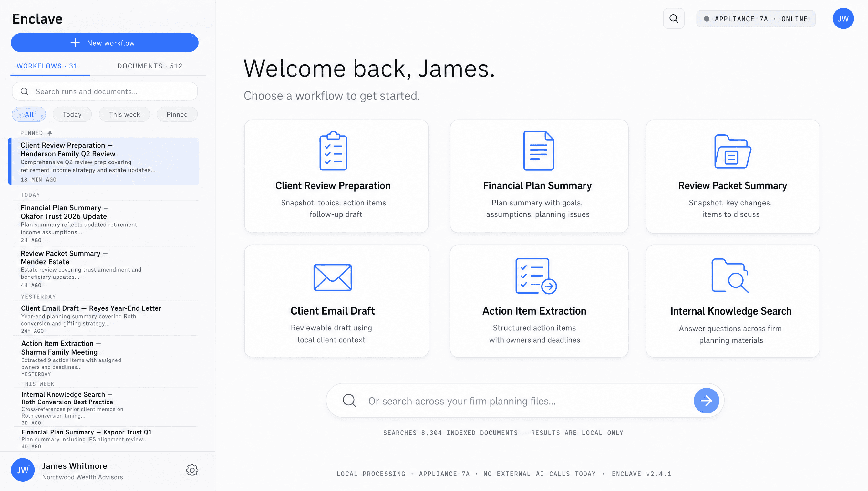Click the James Whitmore name in footer
Image resolution: width=868 pixels, height=491 pixels.
(75, 466)
